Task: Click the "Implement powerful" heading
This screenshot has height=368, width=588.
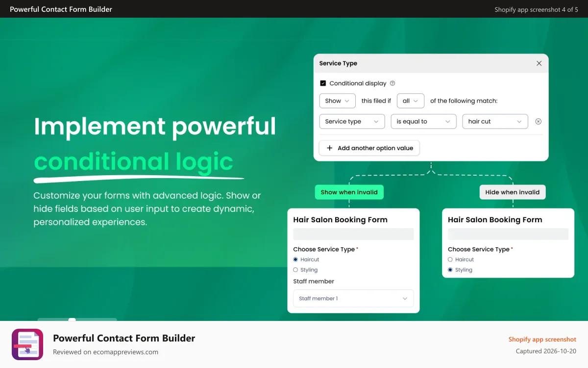Action: pyautogui.click(x=155, y=126)
